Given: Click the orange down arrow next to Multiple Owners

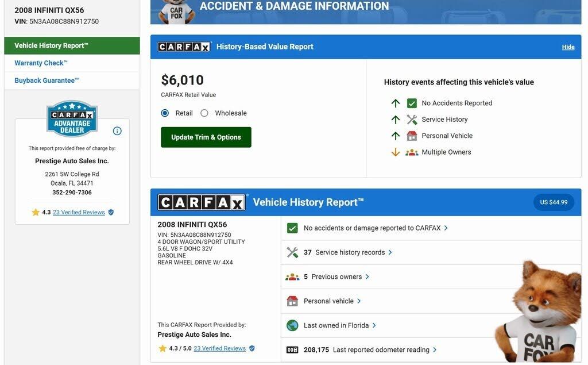Looking at the screenshot, I should coord(395,152).
